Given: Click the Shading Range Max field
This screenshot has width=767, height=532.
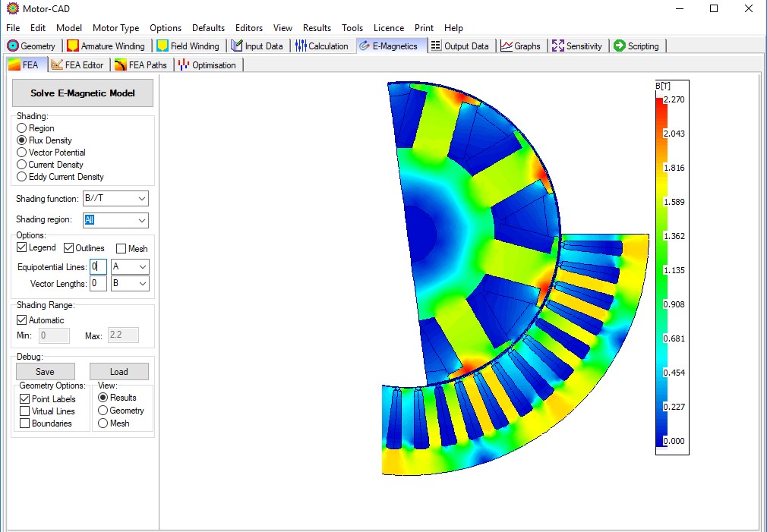Looking at the screenshot, I should (123, 335).
